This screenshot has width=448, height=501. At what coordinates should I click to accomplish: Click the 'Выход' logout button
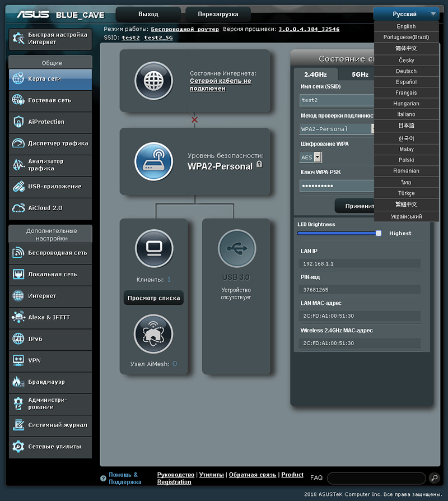coord(148,15)
